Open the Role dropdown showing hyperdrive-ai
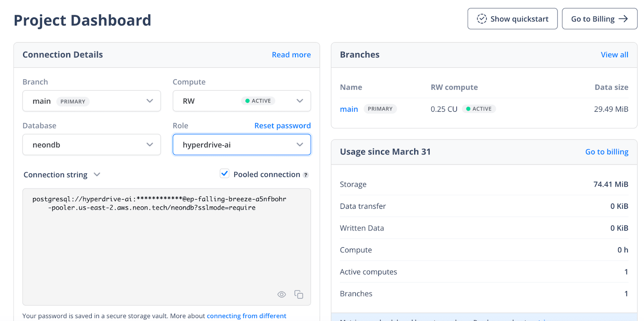644x321 pixels. (x=242, y=145)
